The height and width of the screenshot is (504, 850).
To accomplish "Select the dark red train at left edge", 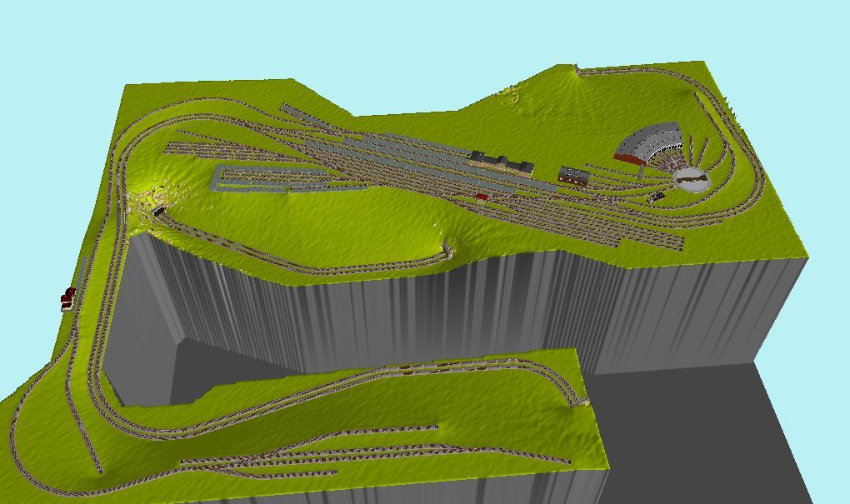I will pos(67,297).
